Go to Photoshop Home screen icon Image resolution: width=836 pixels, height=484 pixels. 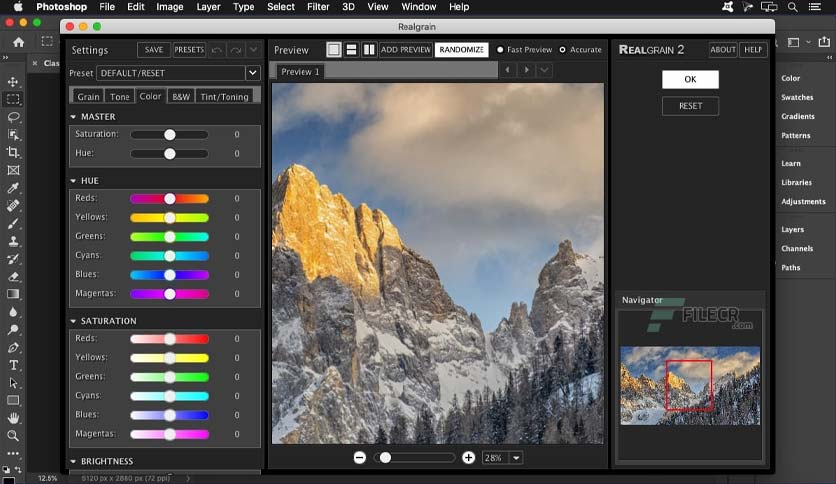coord(19,42)
